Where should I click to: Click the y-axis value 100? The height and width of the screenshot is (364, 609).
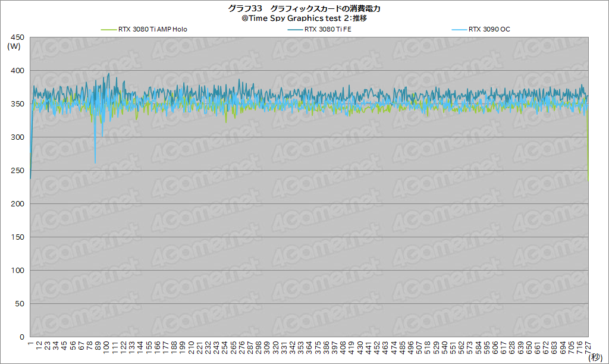click(17, 271)
